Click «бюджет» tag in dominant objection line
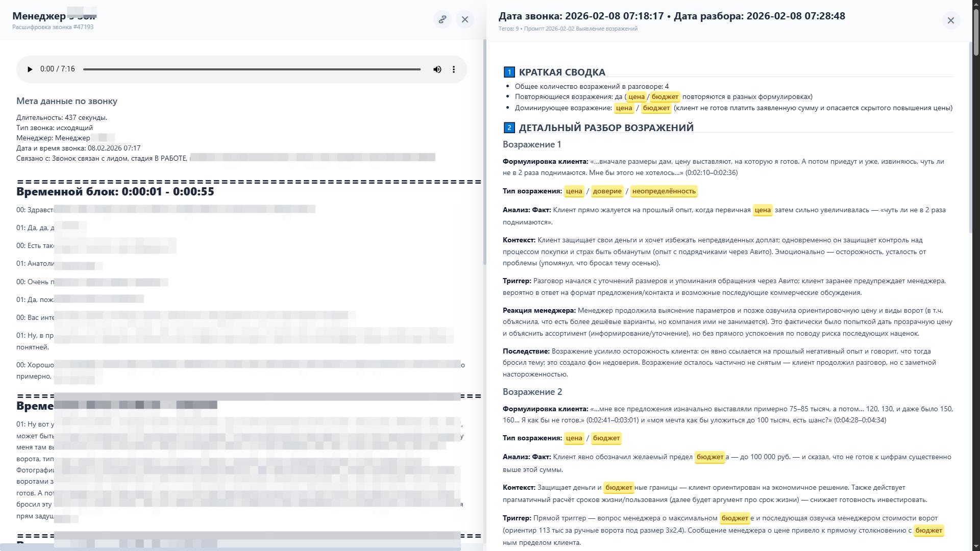This screenshot has width=980, height=551. (x=656, y=108)
